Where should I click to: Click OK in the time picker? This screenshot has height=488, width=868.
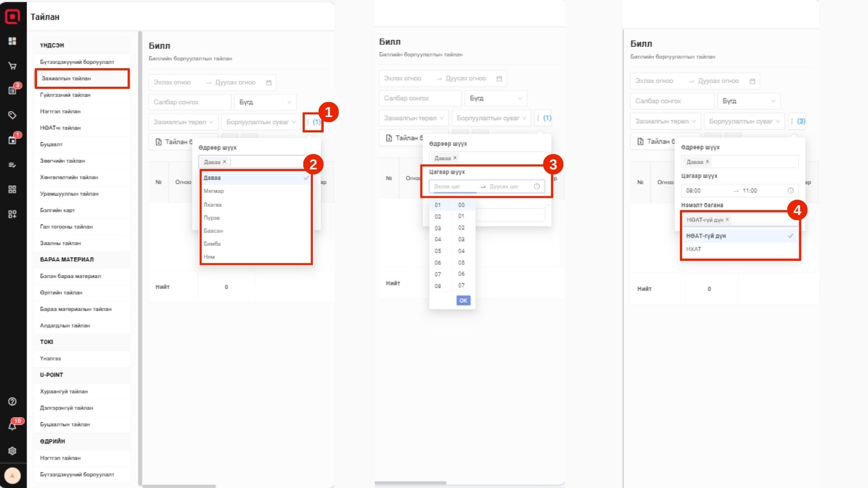(463, 300)
